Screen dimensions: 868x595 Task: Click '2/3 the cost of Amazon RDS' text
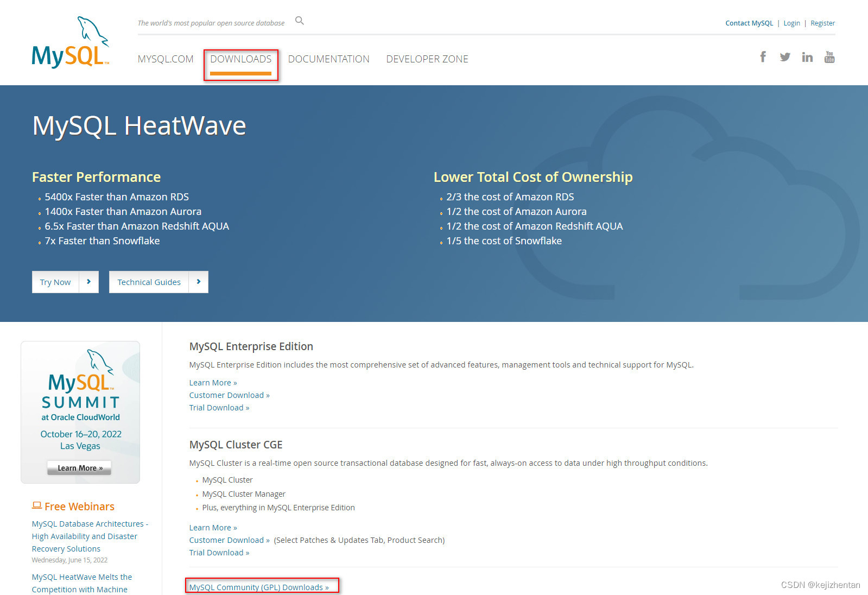point(510,197)
